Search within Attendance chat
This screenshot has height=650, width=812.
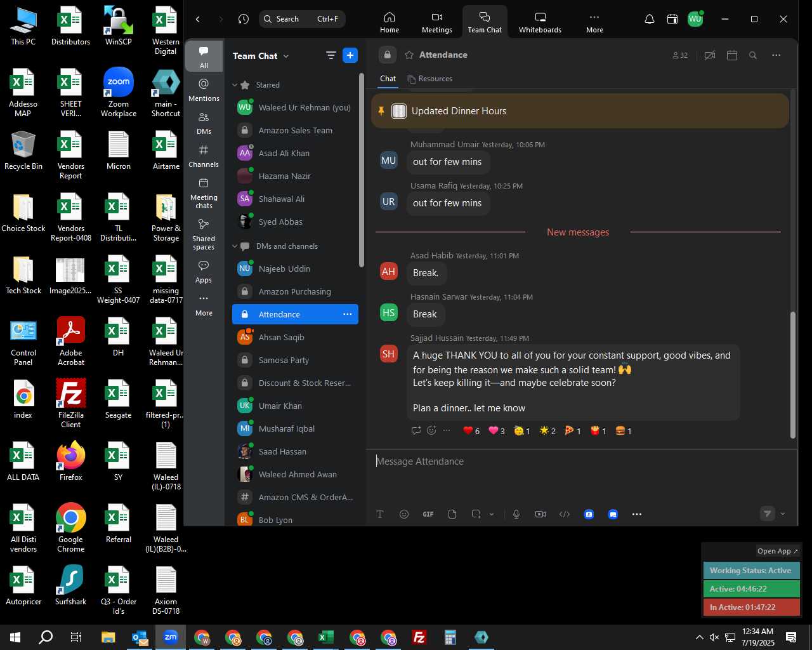[x=753, y=55]
